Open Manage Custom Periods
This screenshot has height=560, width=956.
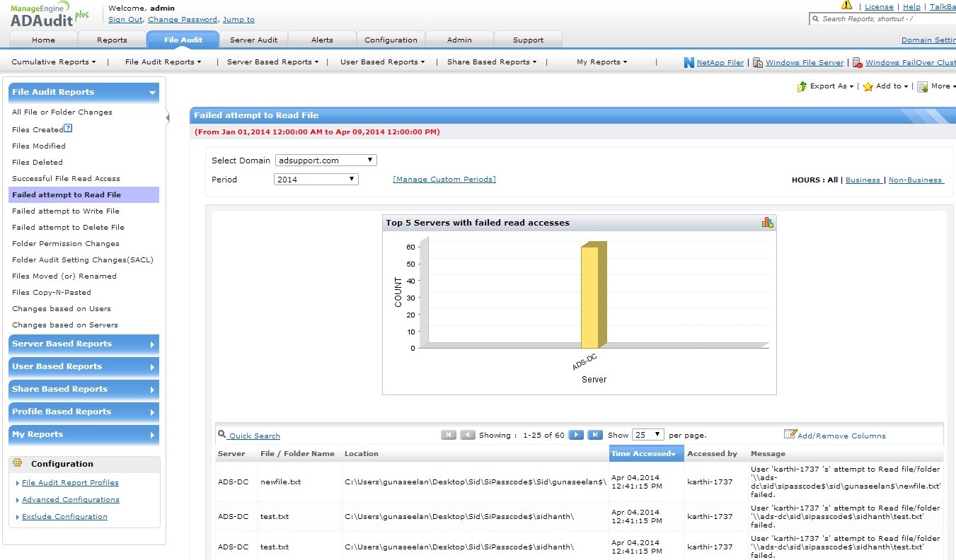(x=444, y=179)
